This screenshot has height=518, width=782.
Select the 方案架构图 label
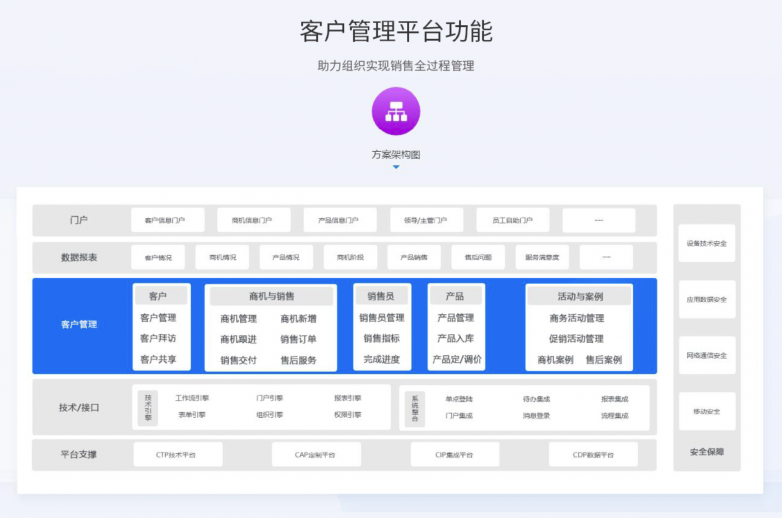[x=396, y=154]
